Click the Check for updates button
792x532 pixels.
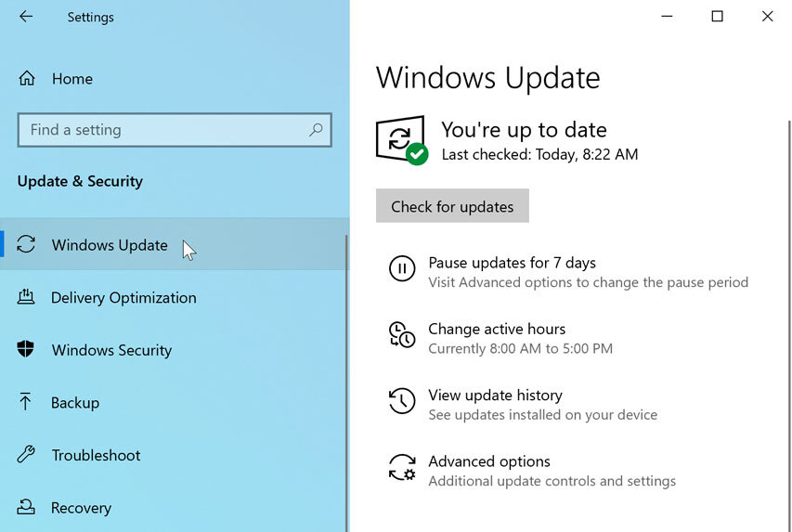pos(452,206)
